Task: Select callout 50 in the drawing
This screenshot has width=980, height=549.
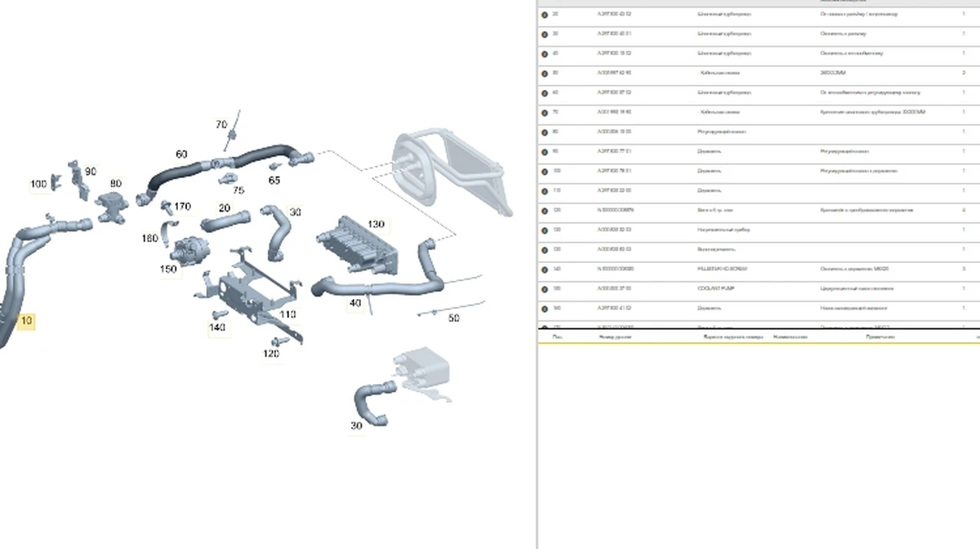Action: (x=454, y=318)
